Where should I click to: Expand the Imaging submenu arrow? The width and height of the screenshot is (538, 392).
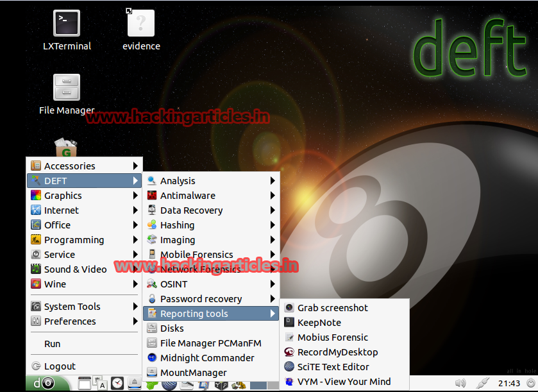273,239
